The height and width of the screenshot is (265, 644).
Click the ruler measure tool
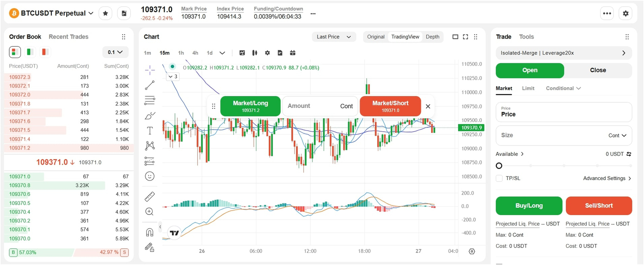click(x=149, y=197)
